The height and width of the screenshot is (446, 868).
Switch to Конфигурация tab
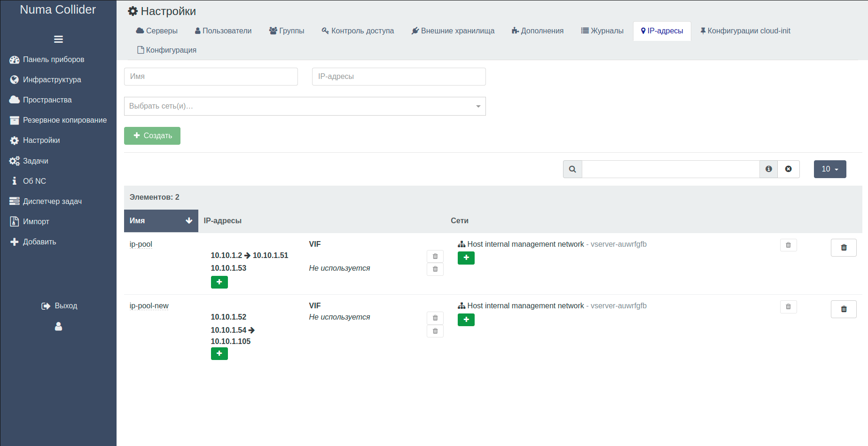coord(167,50)
